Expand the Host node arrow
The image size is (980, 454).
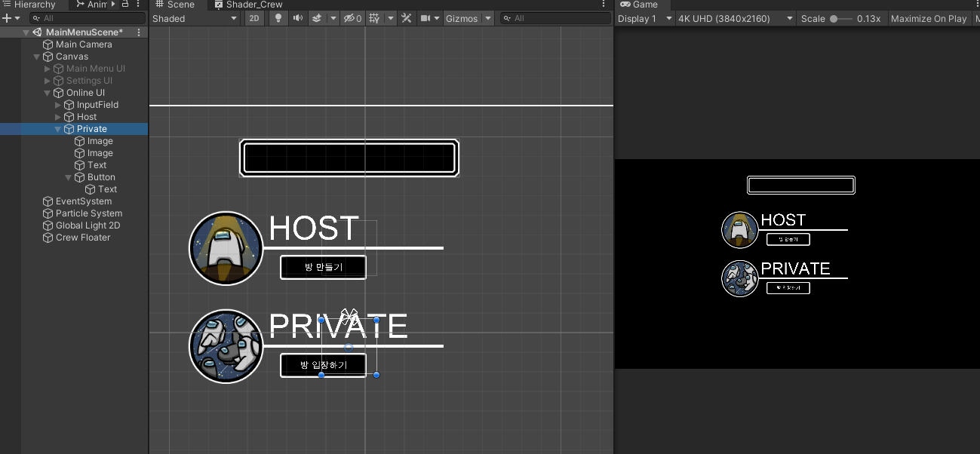pyautogui.click(x=58, y=117)
